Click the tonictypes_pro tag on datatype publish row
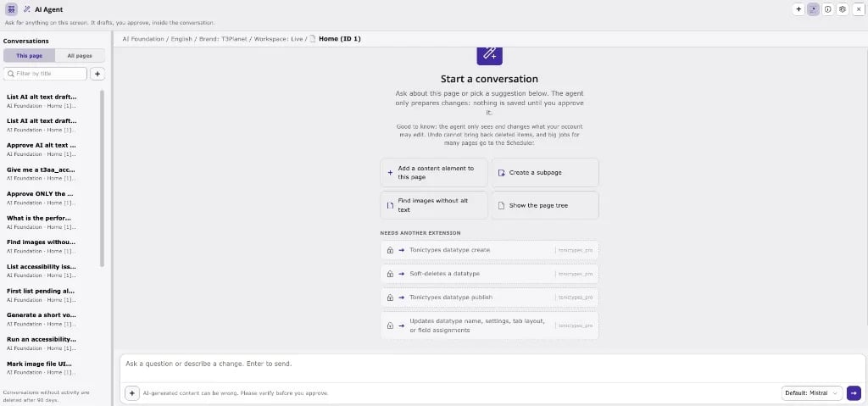This screenshot has height=406, width=868. coord(576,298)
